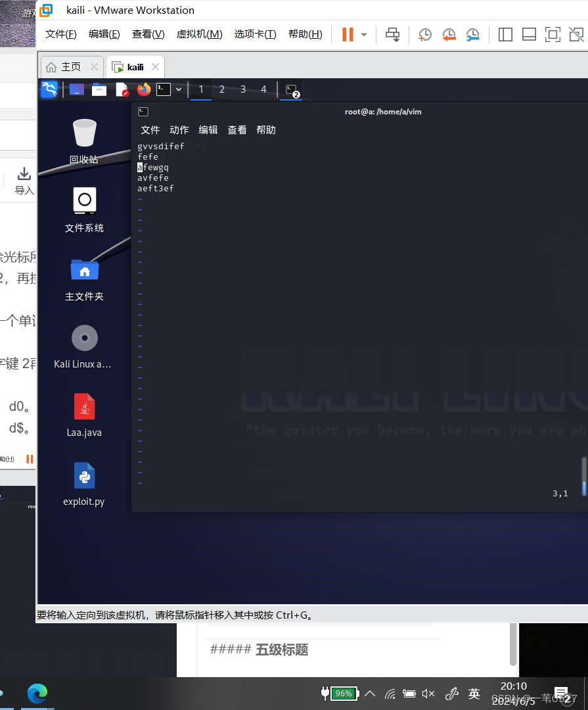
Task: Switch to workspace 3
Action: pyautogui.click(x=243, y=89)
